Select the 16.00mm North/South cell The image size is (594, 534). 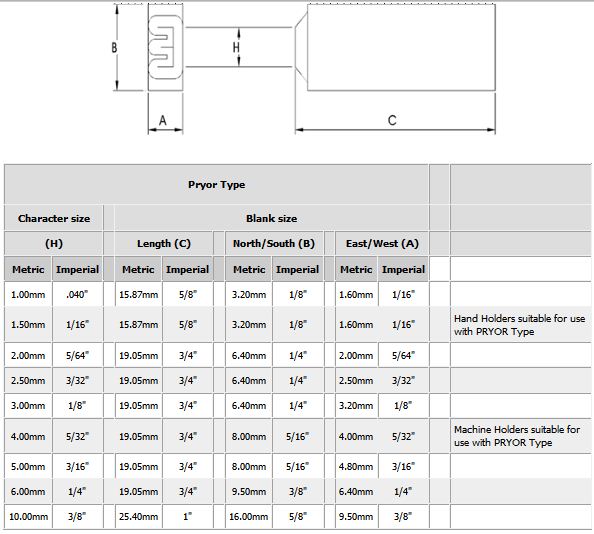[x=249, y=516]
